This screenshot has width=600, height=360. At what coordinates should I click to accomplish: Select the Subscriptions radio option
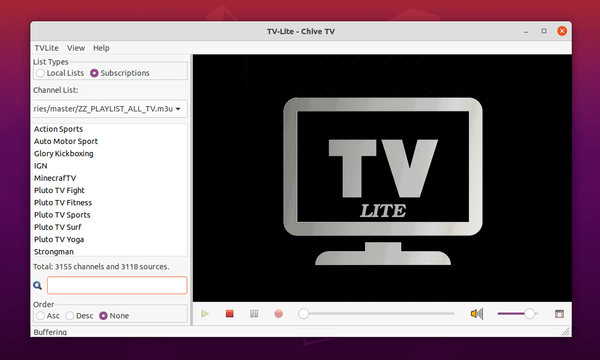tap(120, 73)
